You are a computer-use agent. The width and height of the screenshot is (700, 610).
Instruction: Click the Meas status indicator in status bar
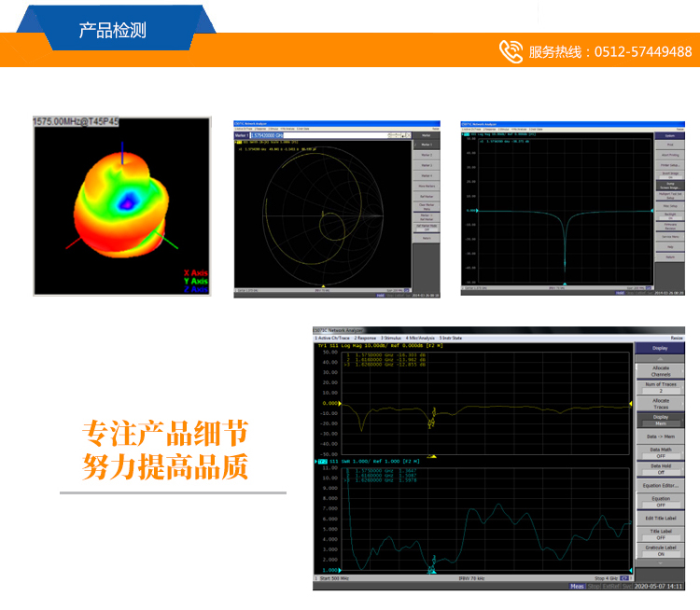(x=578, y=587)
